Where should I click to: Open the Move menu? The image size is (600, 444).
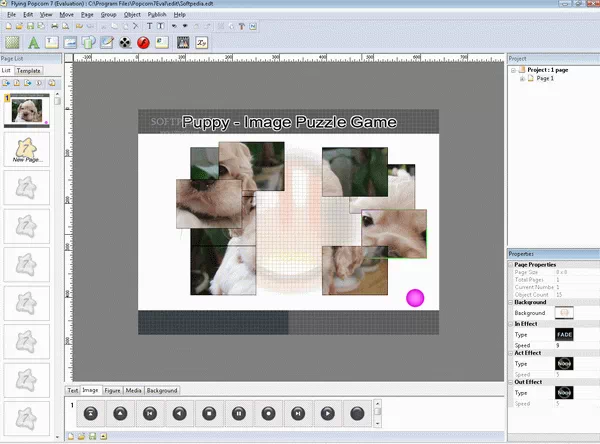(x=67, y=15)
